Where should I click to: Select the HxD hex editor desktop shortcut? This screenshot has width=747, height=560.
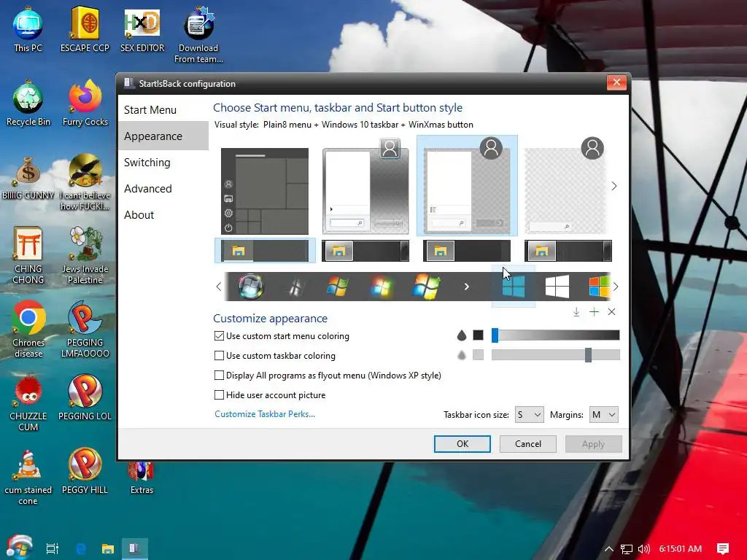click(x=142, y=29)
